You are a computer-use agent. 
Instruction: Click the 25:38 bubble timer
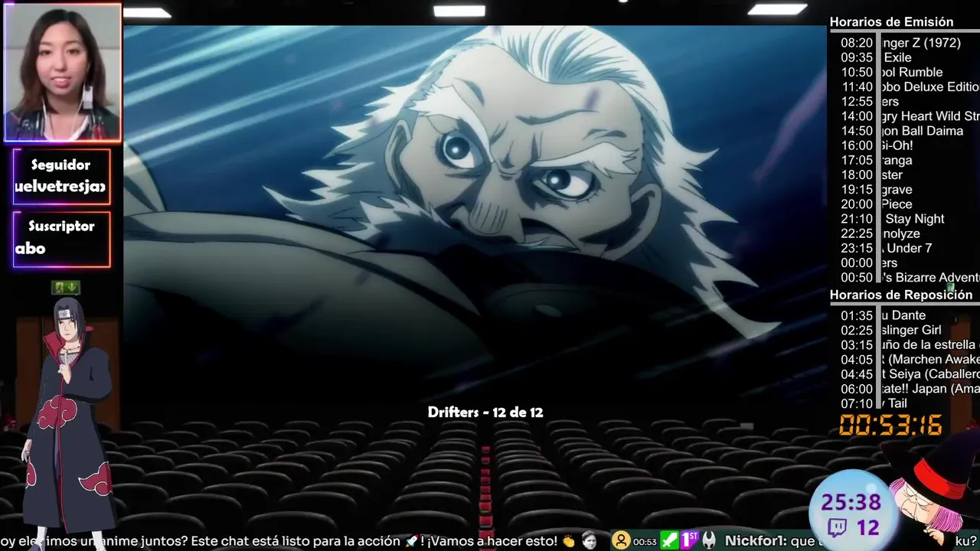click(851, 503)
